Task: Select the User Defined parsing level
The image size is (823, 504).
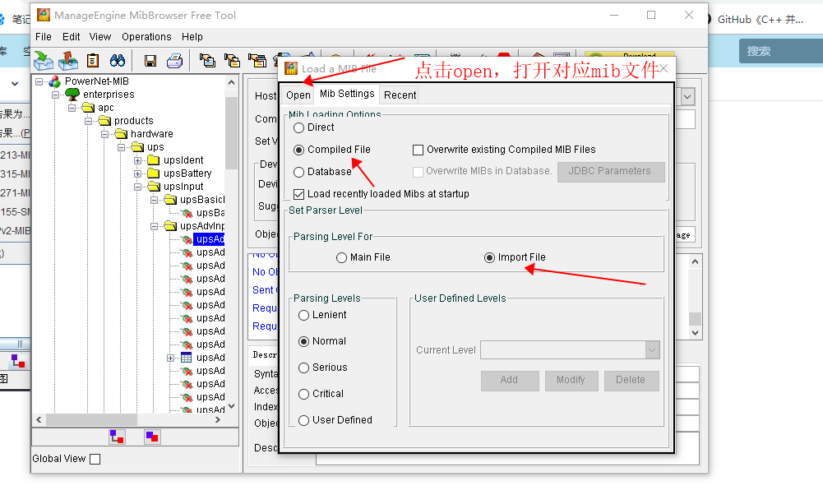Action: [304, 420]
